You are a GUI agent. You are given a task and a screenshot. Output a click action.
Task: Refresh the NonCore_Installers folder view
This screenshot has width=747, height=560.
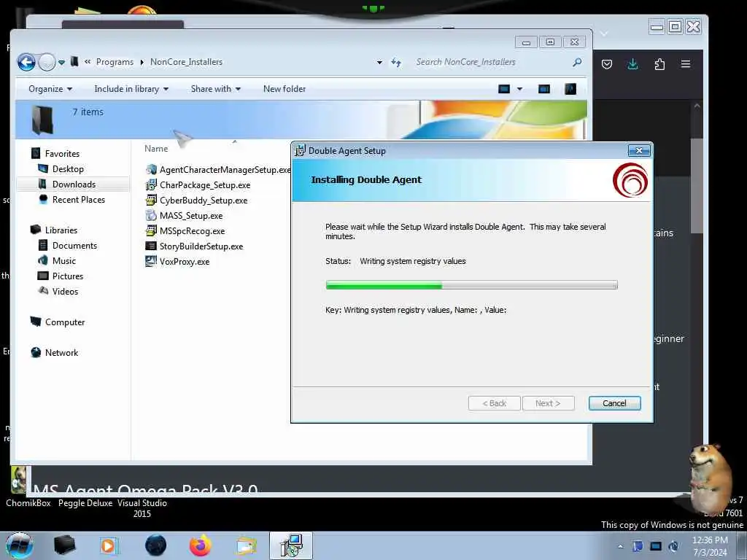(x=396, y=63)
